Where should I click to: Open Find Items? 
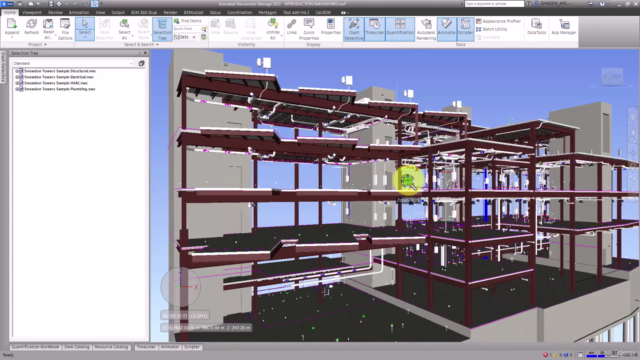[188, 21]
